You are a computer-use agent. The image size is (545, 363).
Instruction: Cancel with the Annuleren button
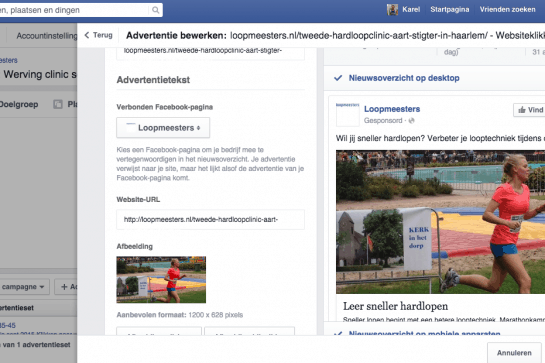pos(514,353)
